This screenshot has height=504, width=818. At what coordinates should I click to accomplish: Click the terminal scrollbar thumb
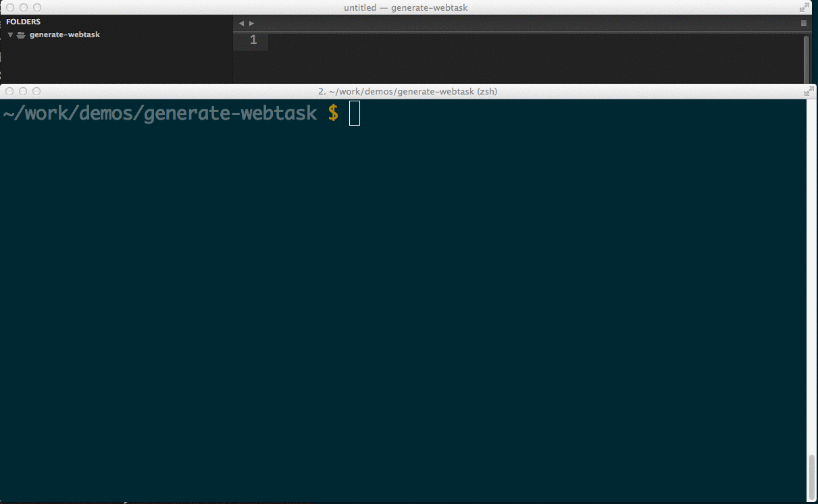coord(812,476)
